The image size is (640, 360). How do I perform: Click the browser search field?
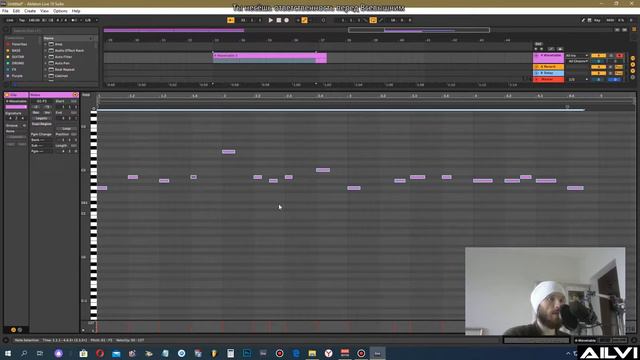(54, 31)
